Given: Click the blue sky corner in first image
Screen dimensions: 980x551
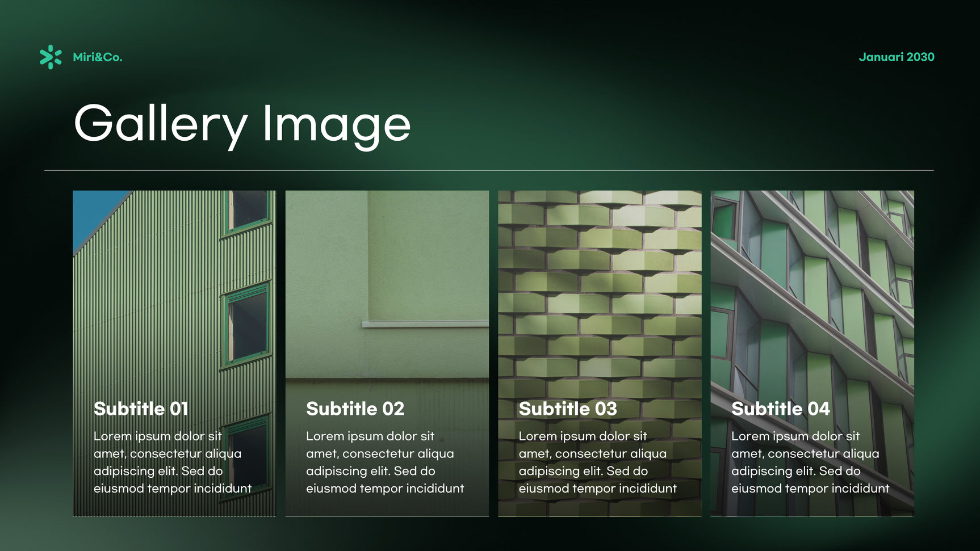Looking at the screenshot, I should 92,213.
